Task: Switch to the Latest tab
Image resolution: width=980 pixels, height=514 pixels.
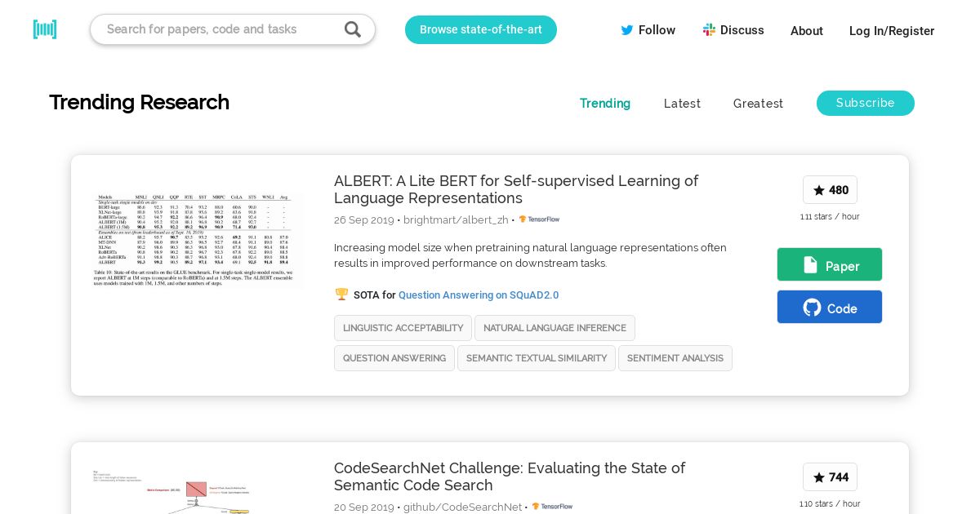Action: click(682, 104)
